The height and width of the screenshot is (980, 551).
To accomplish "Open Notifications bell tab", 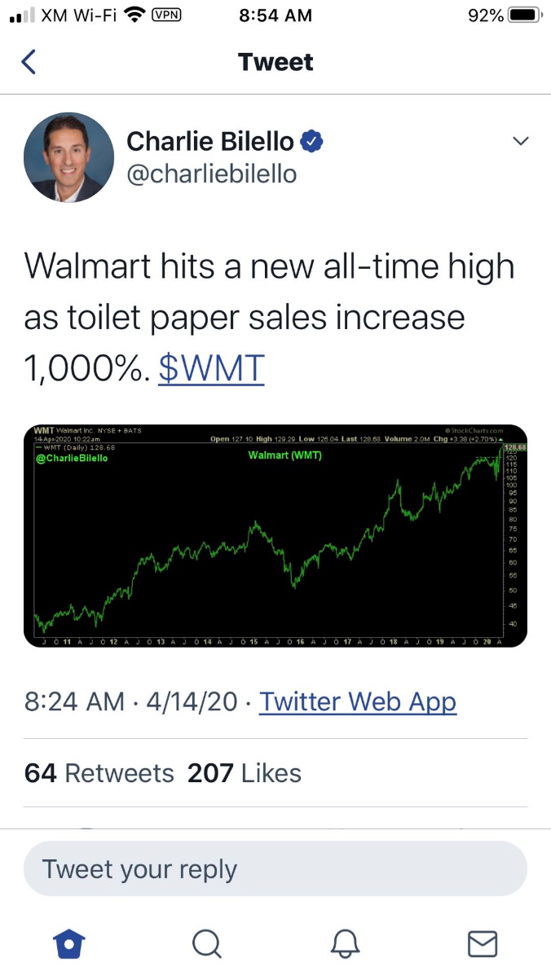I will pos(345,943).
